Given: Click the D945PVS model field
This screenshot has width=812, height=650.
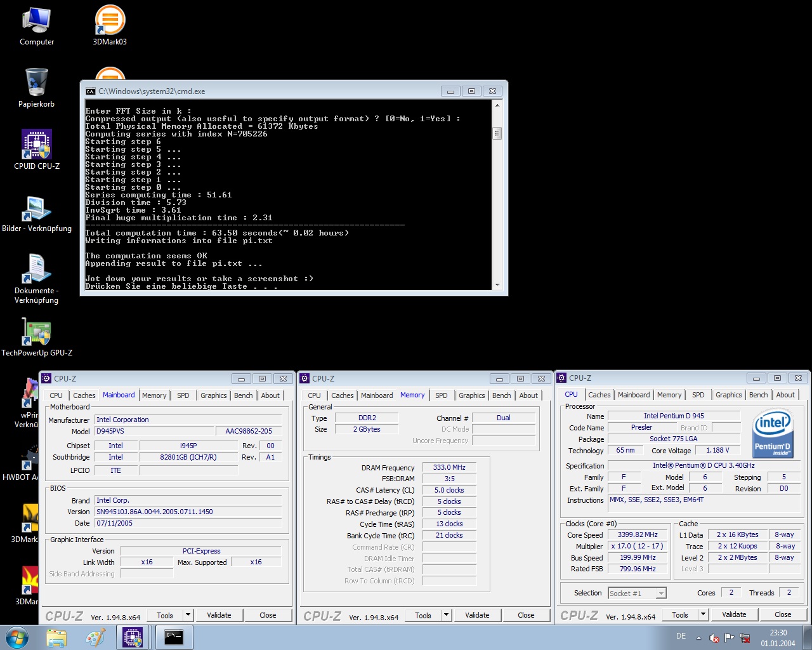Looking at the screenshot, I should pyautogui.click(x=154, y=431).
